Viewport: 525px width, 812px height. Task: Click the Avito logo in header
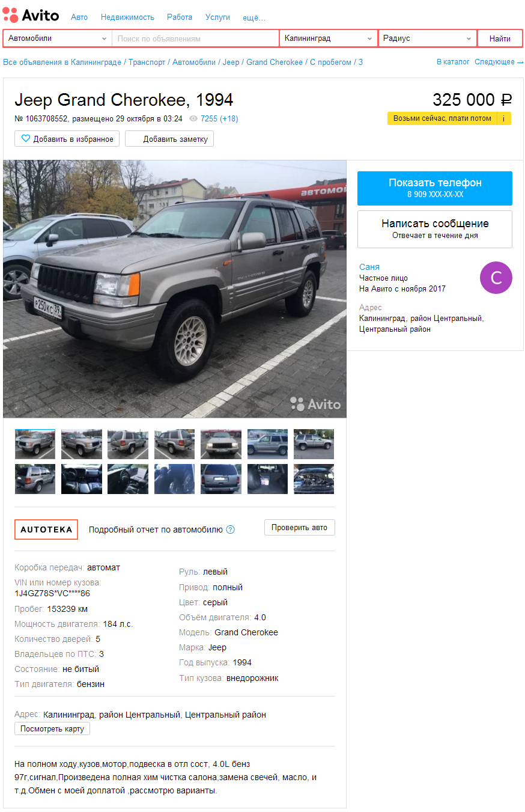31,14
